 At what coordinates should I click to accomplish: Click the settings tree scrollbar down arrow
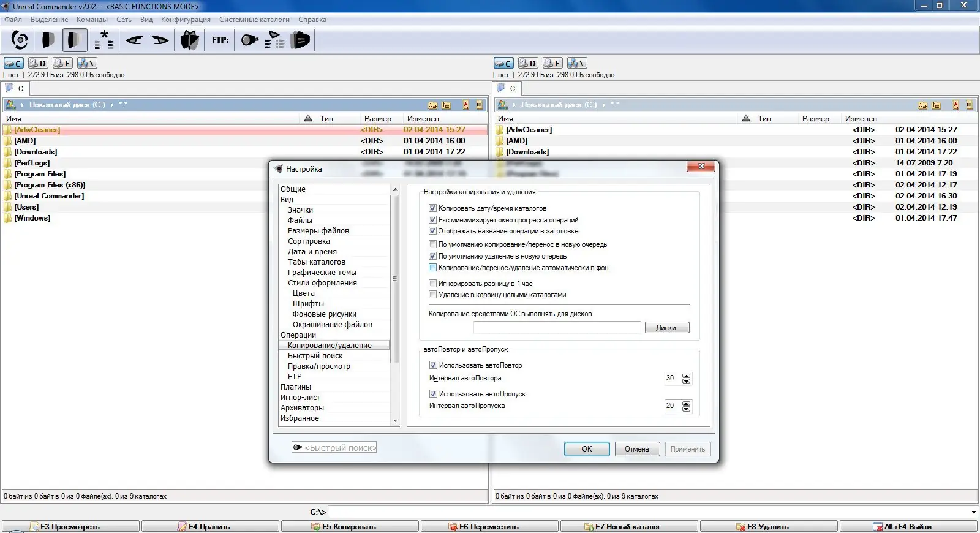(x=395, y=421)
